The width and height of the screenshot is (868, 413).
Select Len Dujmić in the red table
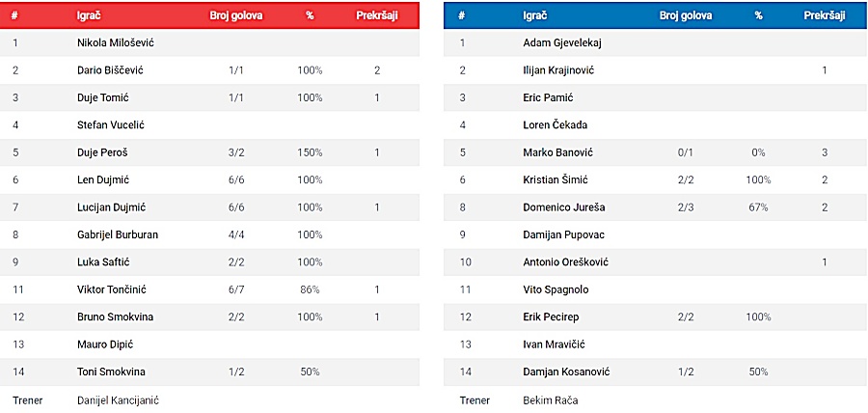102,180
